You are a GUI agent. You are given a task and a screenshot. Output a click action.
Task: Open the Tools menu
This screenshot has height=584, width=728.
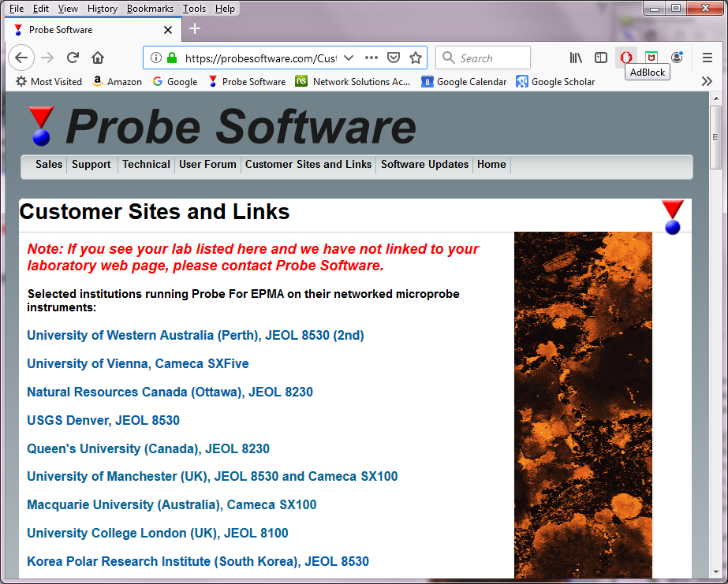194,9
